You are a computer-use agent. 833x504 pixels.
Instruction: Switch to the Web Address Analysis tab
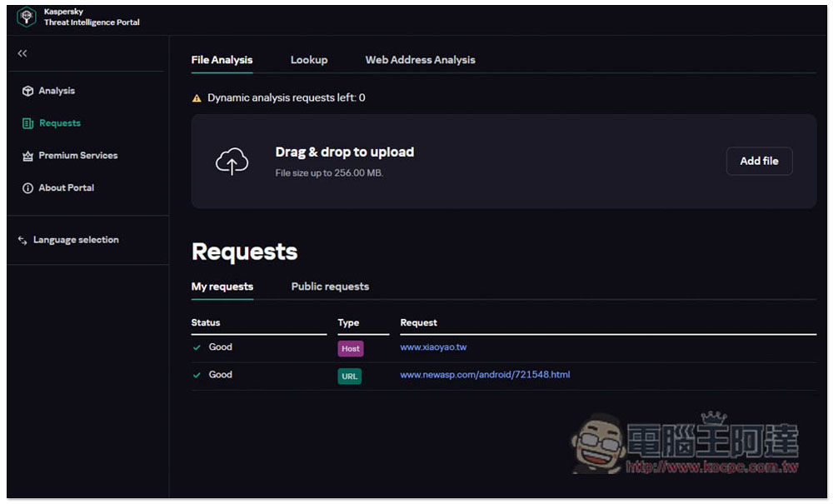420,60
